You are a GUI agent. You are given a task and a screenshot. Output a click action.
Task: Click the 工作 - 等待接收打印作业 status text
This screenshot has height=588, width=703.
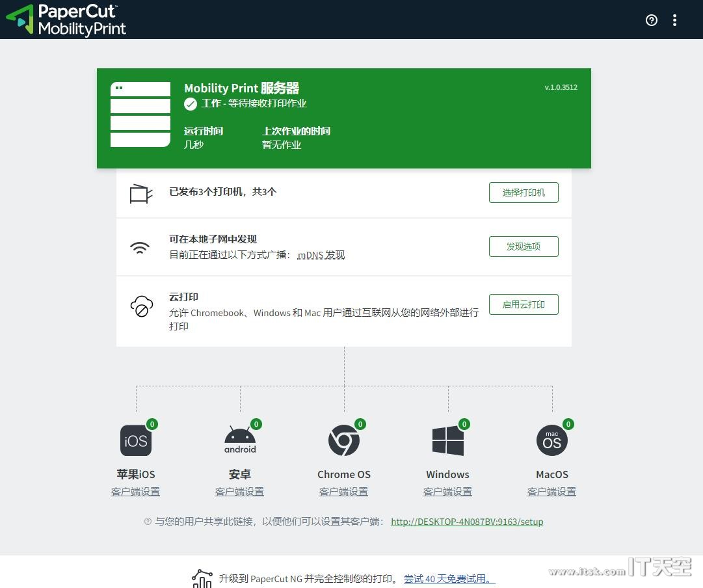point(254,103)
